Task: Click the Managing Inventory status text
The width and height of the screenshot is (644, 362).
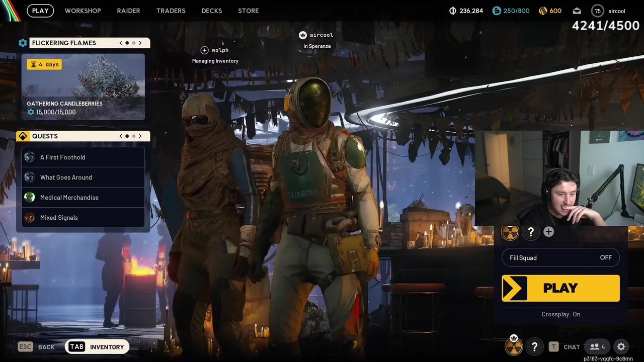Action: click(215, 61)
